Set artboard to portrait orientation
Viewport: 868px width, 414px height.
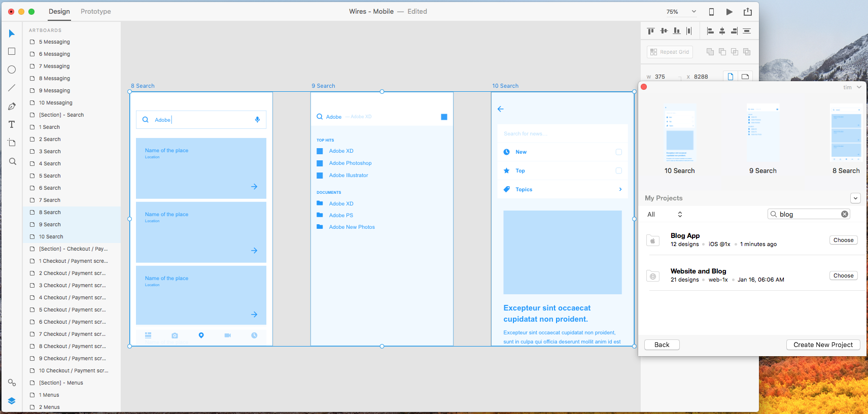(731, 77)
